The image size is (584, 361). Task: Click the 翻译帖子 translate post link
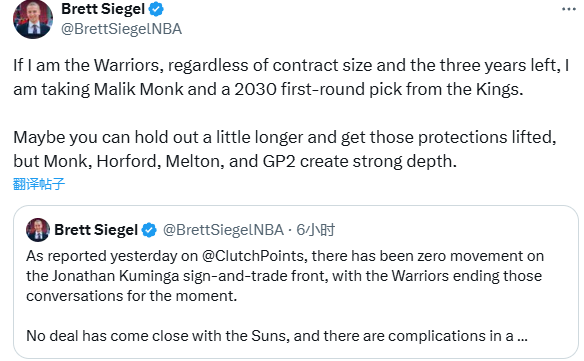pyautogui.click(x=39, y=184)
